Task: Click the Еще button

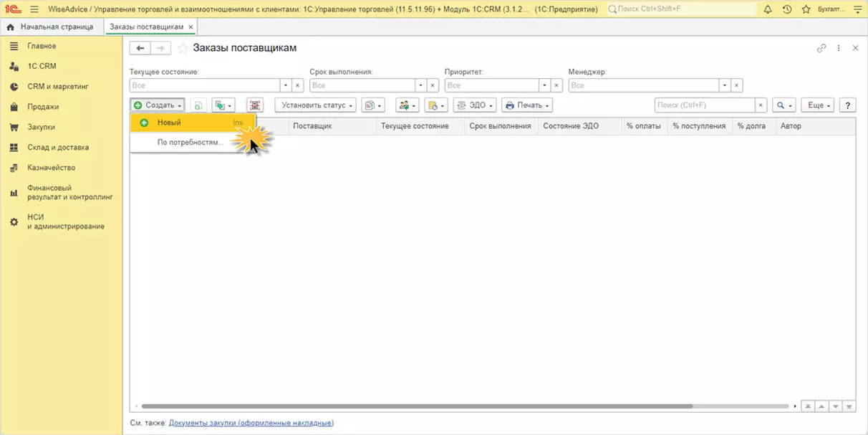Action: click(819, 105)
